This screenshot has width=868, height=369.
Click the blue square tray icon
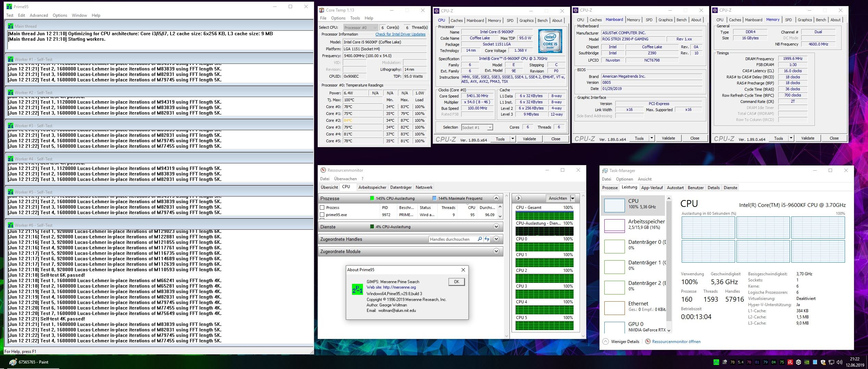(x=815, y=362)
